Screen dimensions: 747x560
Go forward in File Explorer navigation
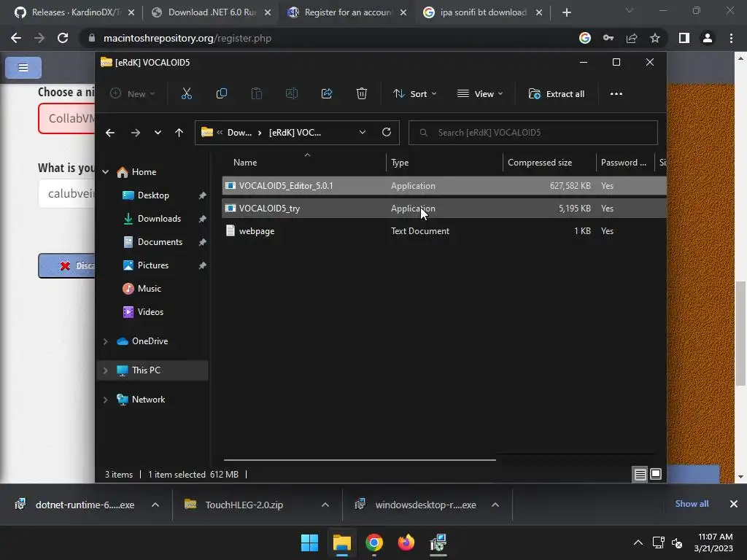tap(135, 133)
